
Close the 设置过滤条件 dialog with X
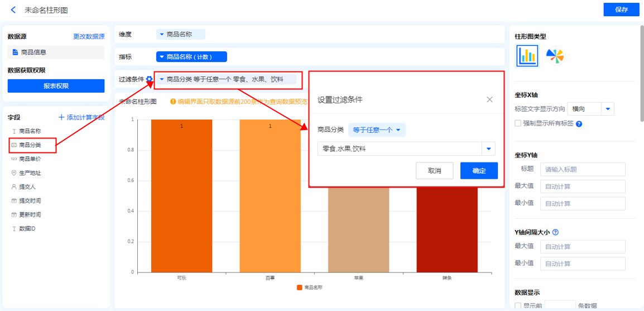489,99
